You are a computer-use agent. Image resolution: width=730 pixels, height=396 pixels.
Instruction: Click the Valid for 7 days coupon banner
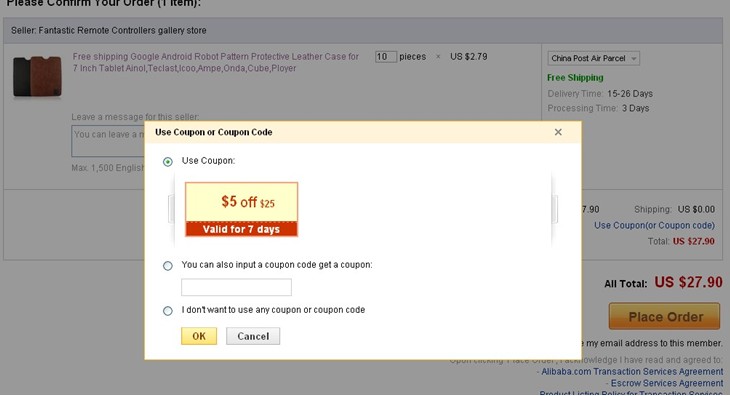point(241,229)
